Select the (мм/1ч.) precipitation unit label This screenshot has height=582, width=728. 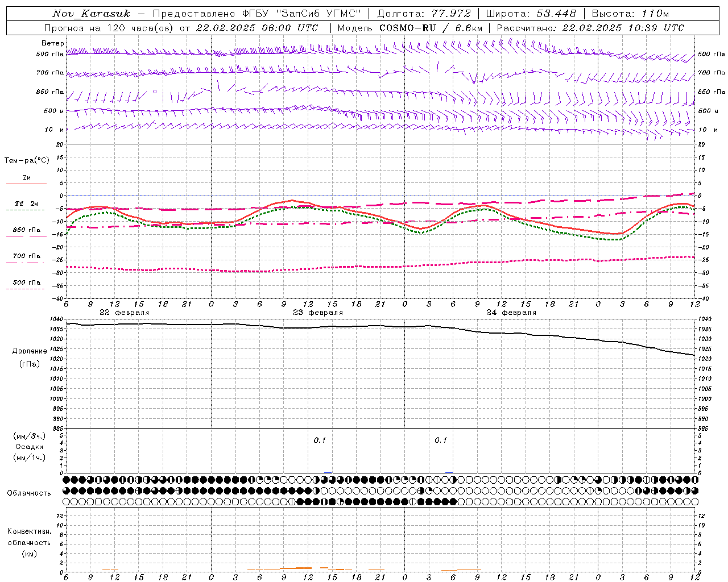point(30,458)
